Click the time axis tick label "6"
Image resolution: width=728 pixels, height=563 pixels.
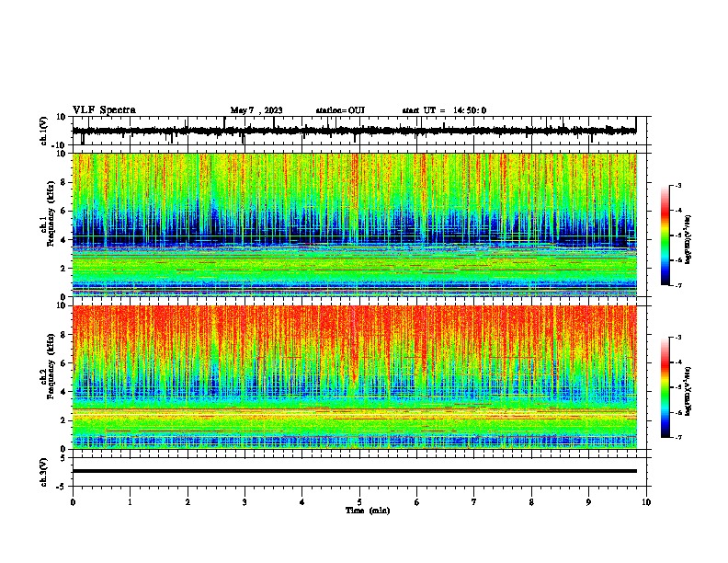(x=416, y=502)
